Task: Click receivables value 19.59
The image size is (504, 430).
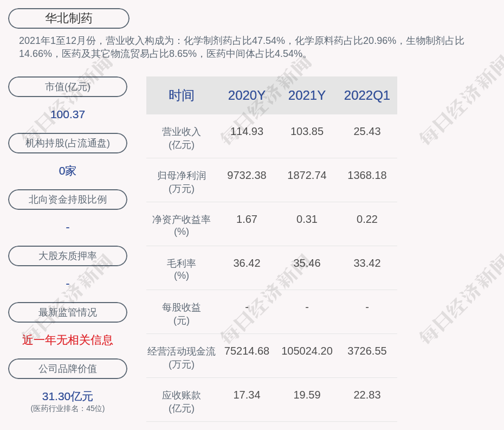Action: point(307,395)
